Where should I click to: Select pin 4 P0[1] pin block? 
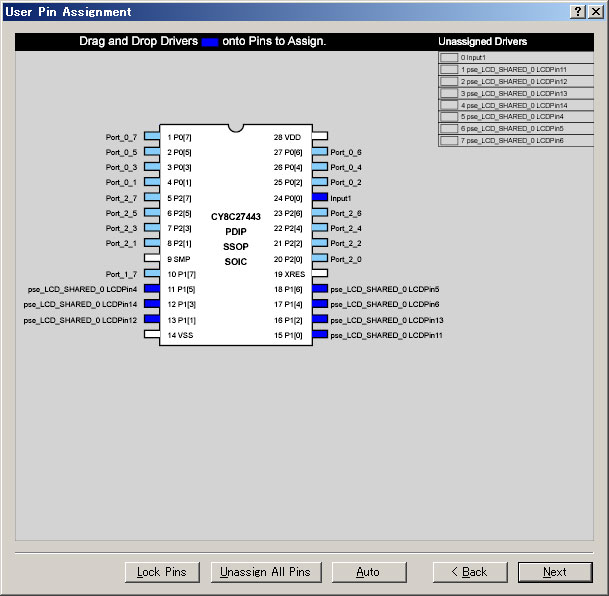(152, 182)
